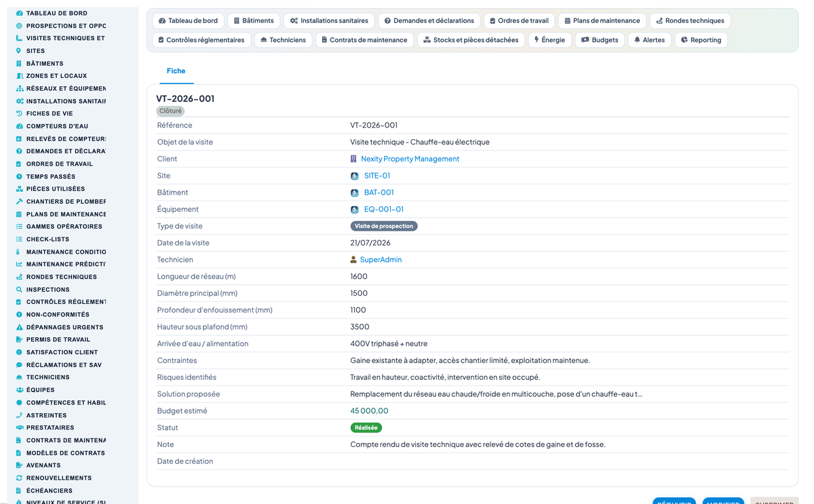Click the Check-lists list icon

click(x=19, y=239)
